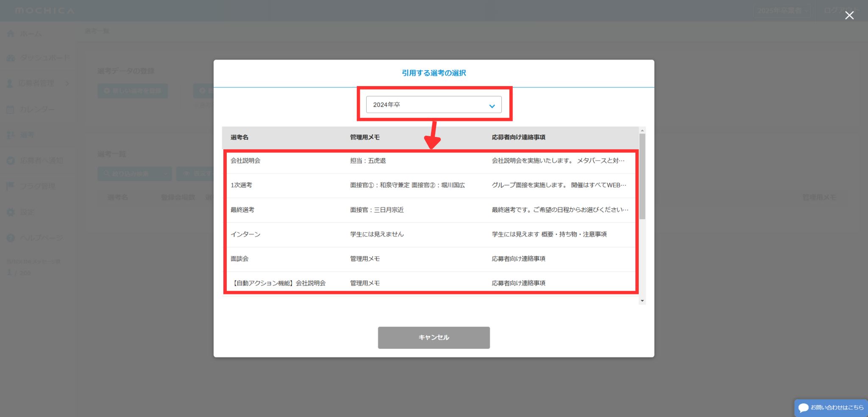The image size is (868, 417).
Task: Click the scrollbar down arrow in list
Action: click(642, 301)
